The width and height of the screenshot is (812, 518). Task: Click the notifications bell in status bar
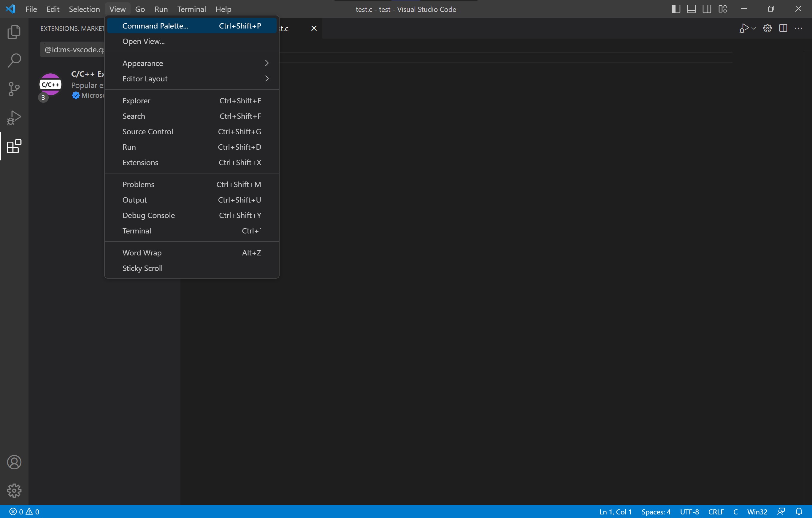pos(799,511)
